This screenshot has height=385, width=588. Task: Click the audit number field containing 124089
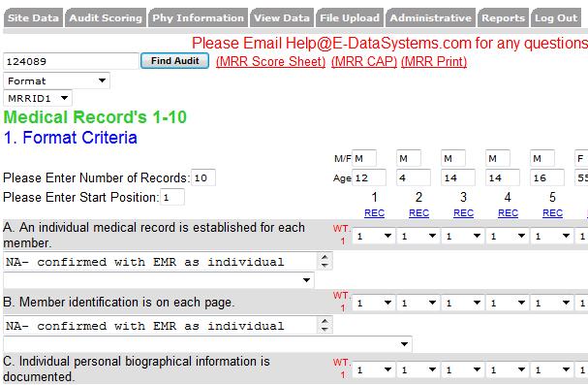[71, 61]
